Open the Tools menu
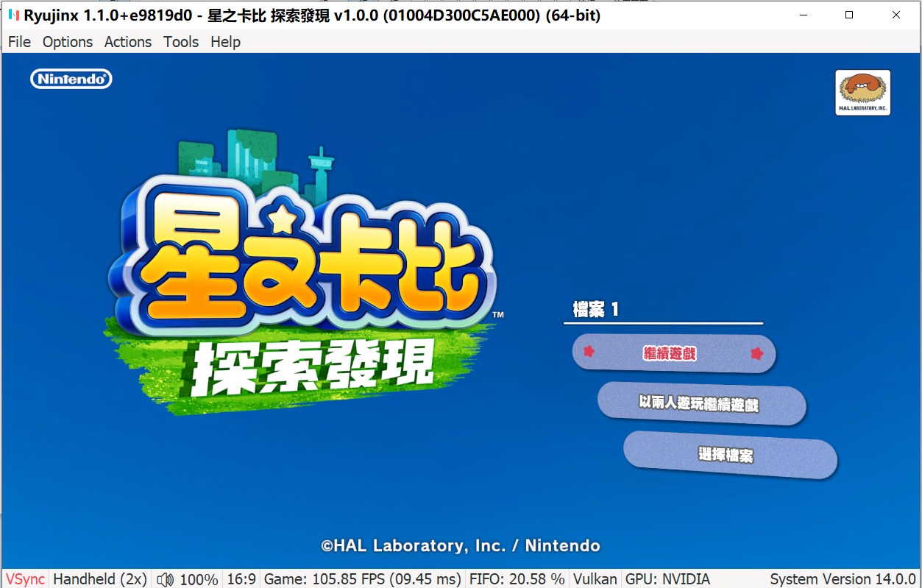Viewport: 922px width, 588px height. (x=181, y=42)
